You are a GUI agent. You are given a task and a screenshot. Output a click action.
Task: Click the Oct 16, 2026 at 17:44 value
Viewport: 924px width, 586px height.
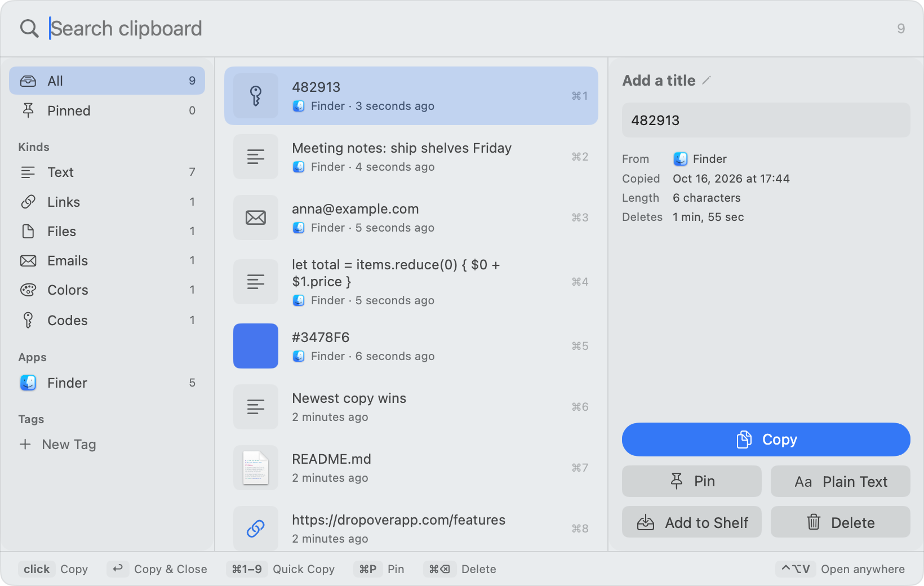(x=731, y=179)
